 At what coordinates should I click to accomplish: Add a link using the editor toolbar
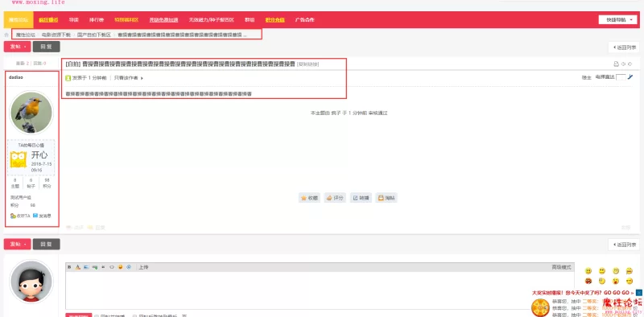(95, 267)
